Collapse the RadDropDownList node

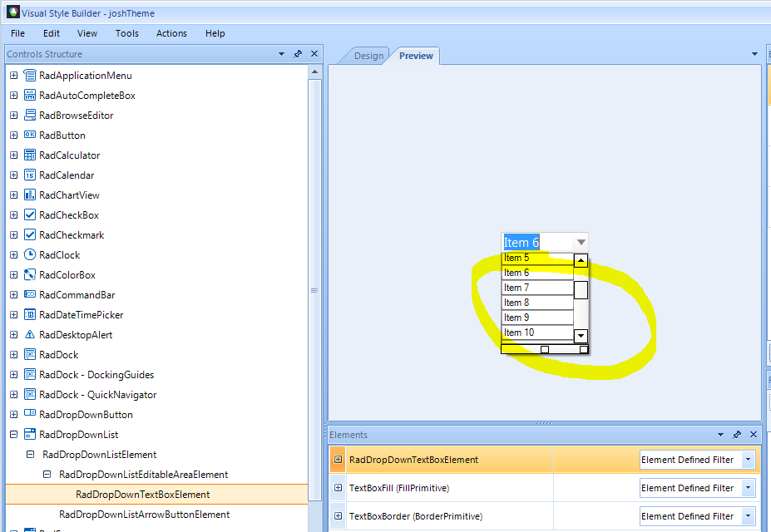pos(14,434)
